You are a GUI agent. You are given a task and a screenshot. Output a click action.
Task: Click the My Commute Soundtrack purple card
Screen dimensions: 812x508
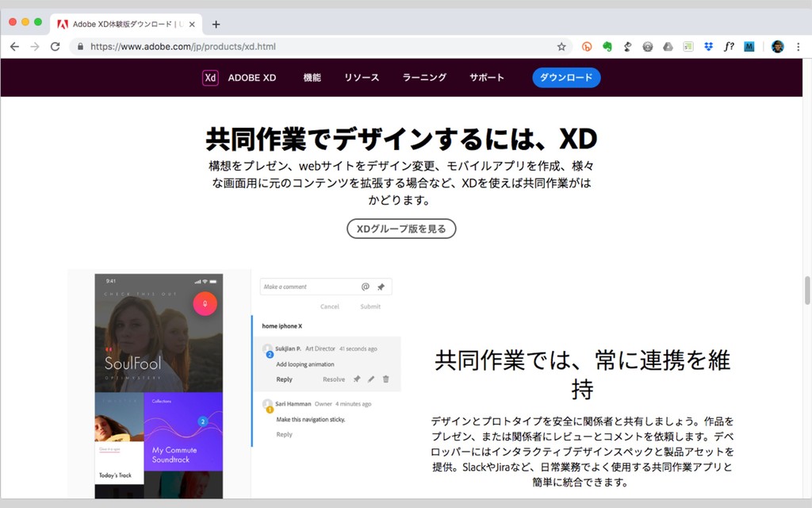pyautogui.click(x=183, y=431)
